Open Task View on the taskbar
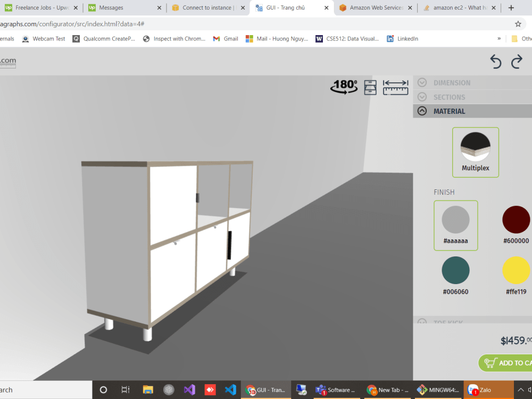Screen dimensions: 532x399 coord(126,390)
